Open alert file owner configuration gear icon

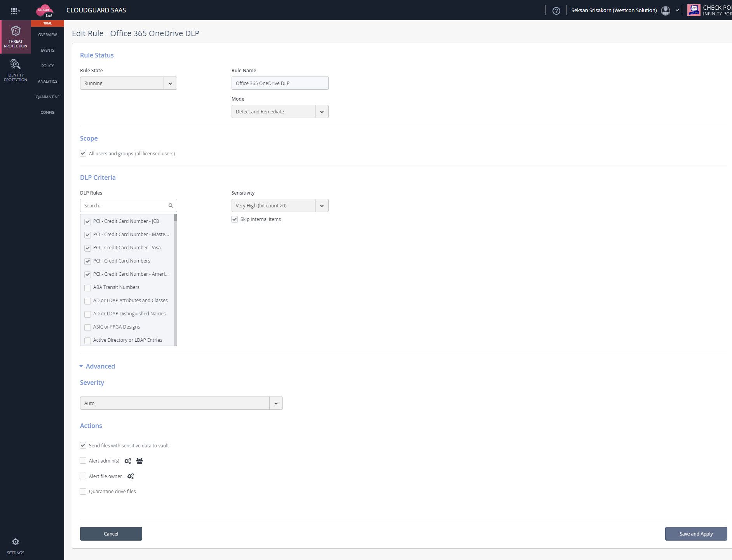click(x=131, y=476)
